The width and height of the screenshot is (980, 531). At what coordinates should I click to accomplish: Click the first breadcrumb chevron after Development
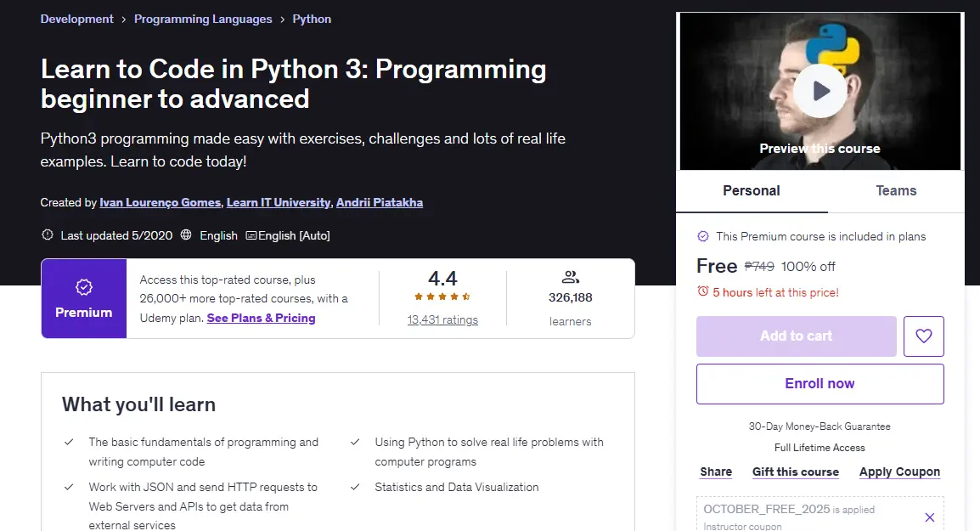[x=124, y=20]
